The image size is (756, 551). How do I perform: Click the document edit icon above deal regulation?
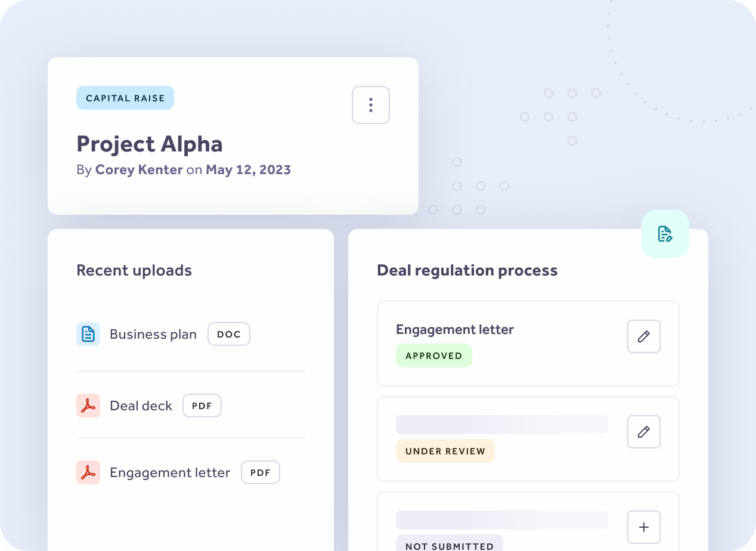(x=665, y=234)
